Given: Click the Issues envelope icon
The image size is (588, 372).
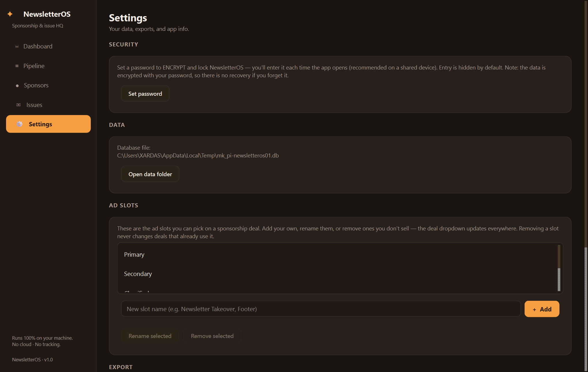Looking at the screenshot, I should pos(18,105).
